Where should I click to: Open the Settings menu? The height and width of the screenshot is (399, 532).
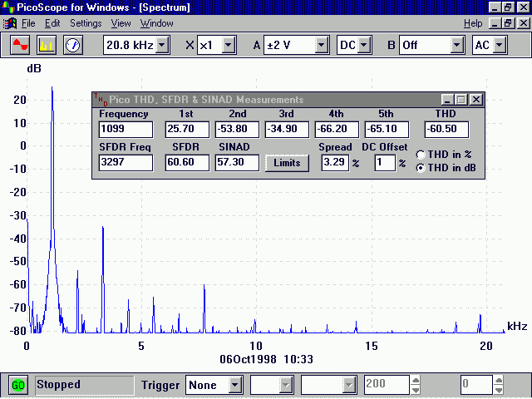tap(86, 23)
